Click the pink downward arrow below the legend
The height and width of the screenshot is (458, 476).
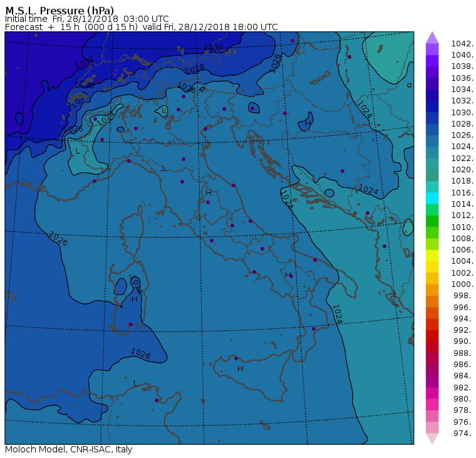[x=432, y=439]
